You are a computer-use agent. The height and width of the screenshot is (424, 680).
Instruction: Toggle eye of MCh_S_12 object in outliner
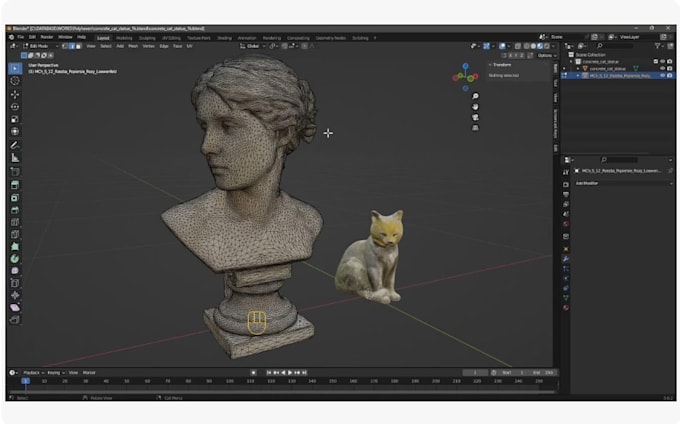pyautogui.click(x=663, y=75)
